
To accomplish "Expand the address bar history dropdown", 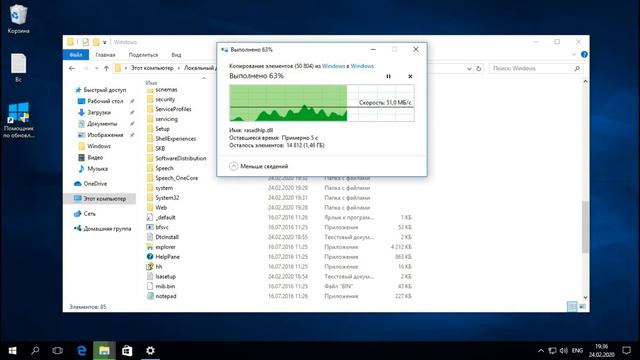I will tap(469, 69).
